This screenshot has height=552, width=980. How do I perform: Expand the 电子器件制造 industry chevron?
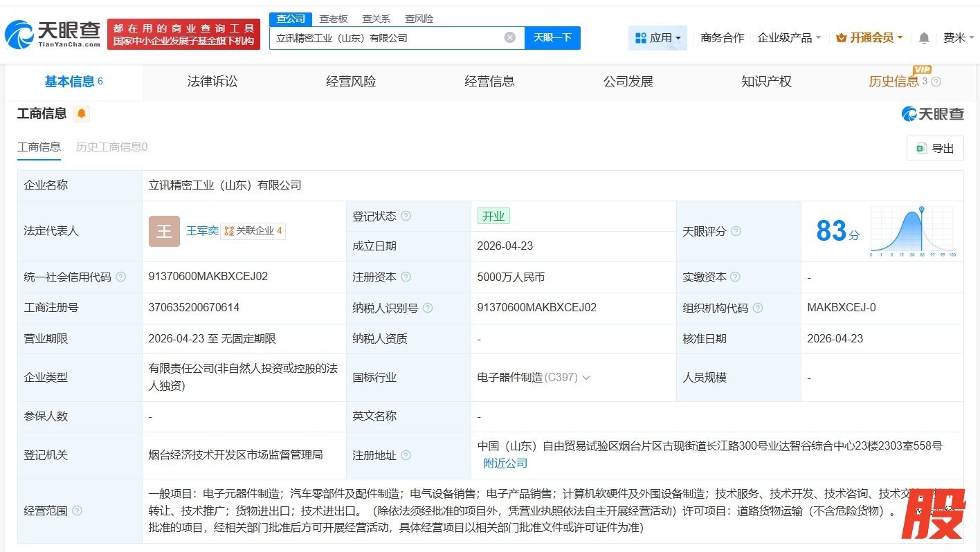coord(586,378)
